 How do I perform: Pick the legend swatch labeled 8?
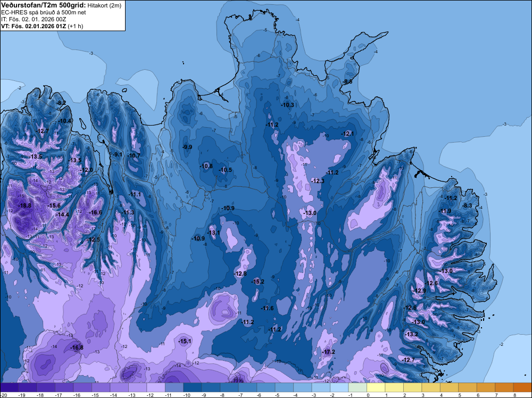point(522,387)
